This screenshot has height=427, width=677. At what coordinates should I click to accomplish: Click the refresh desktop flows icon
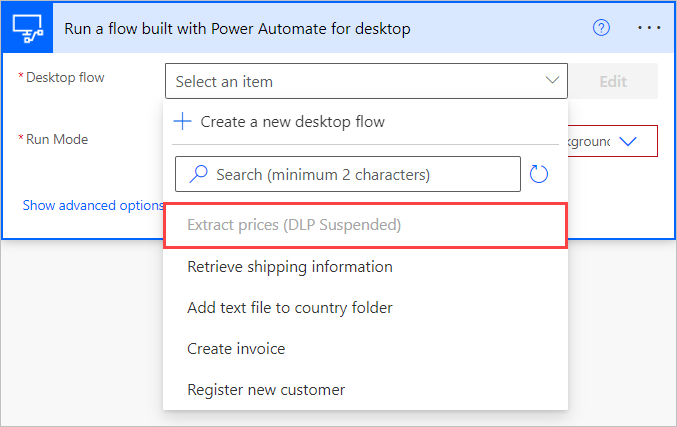[x=538, y=174]
